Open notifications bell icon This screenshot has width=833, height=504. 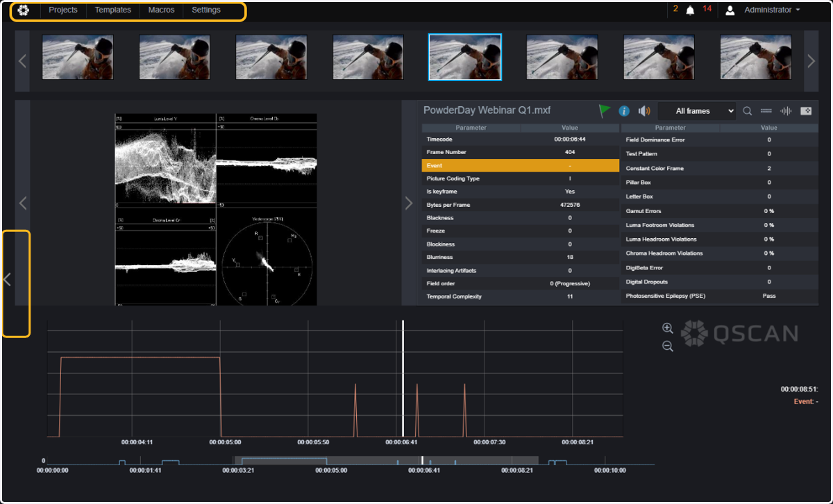[690, 10]
